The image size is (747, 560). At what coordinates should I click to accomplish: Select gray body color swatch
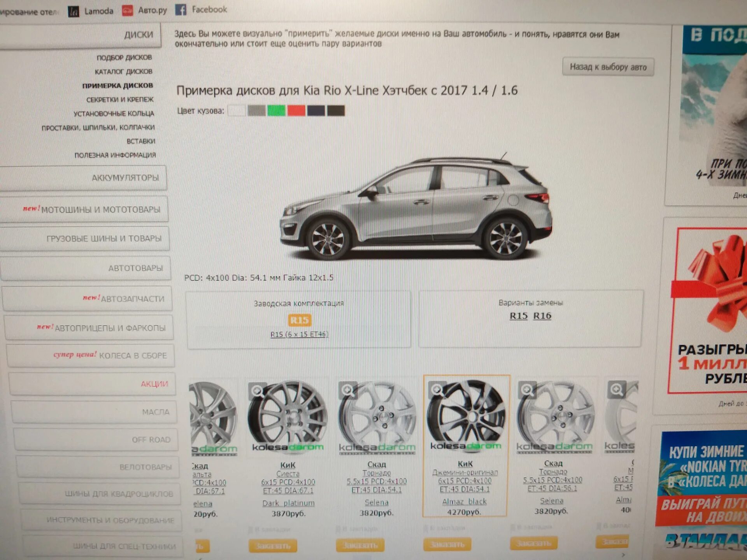(x=256, y=111)
